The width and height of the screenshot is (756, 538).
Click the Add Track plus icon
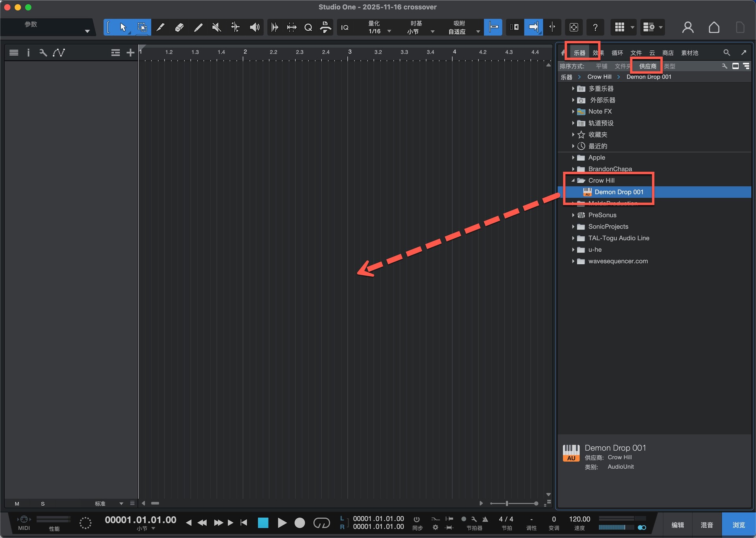130,52
